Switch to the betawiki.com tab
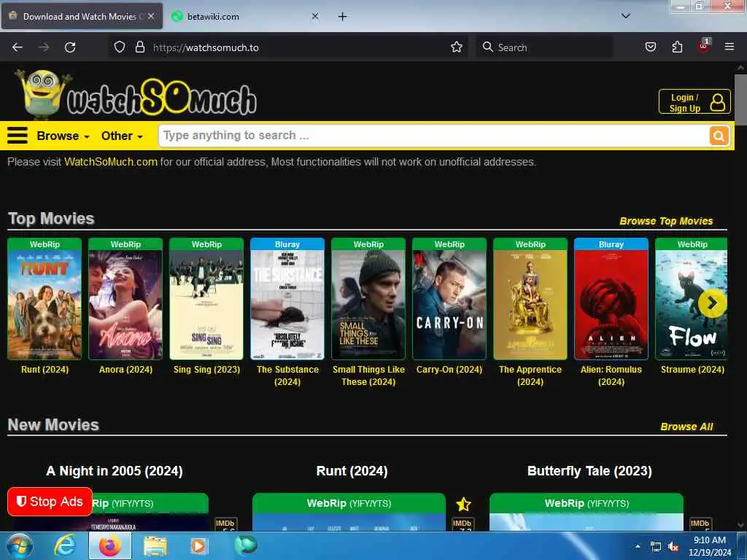 (245, 17)
